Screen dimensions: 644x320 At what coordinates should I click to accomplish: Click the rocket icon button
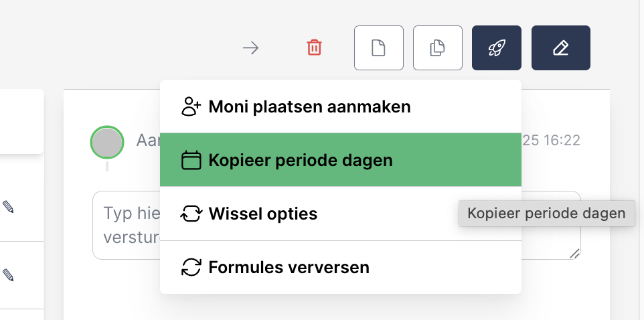click(496, 48)
